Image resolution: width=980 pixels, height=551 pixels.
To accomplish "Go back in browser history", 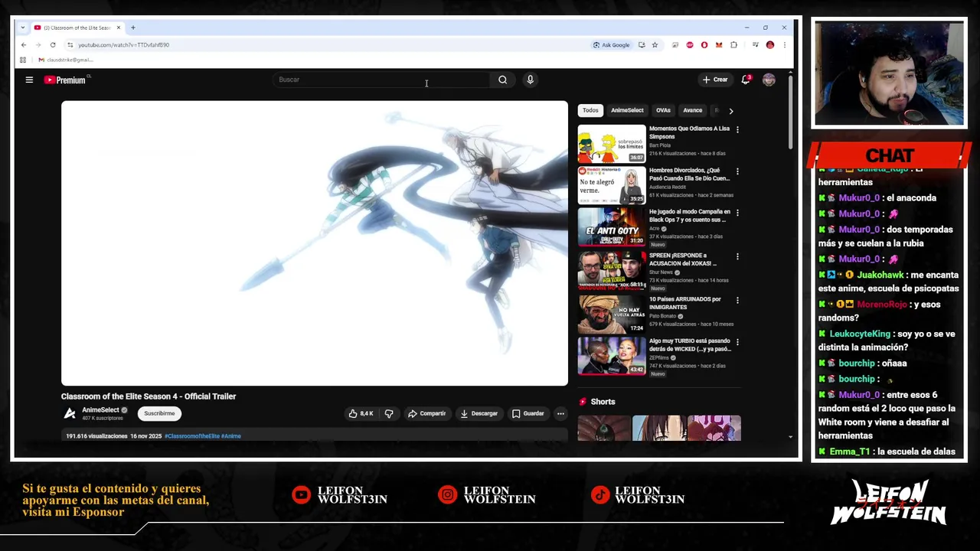I will tap(24, 44).
